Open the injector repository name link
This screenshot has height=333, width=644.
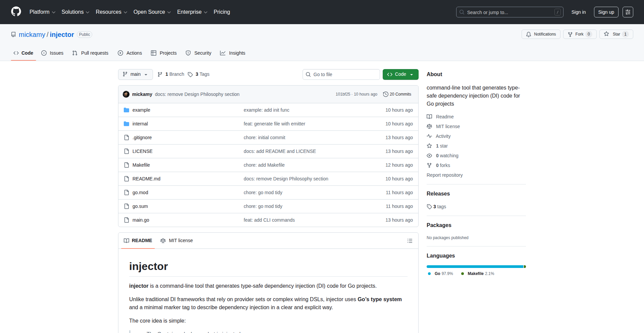pyautogui.click(x=62, y=35)
